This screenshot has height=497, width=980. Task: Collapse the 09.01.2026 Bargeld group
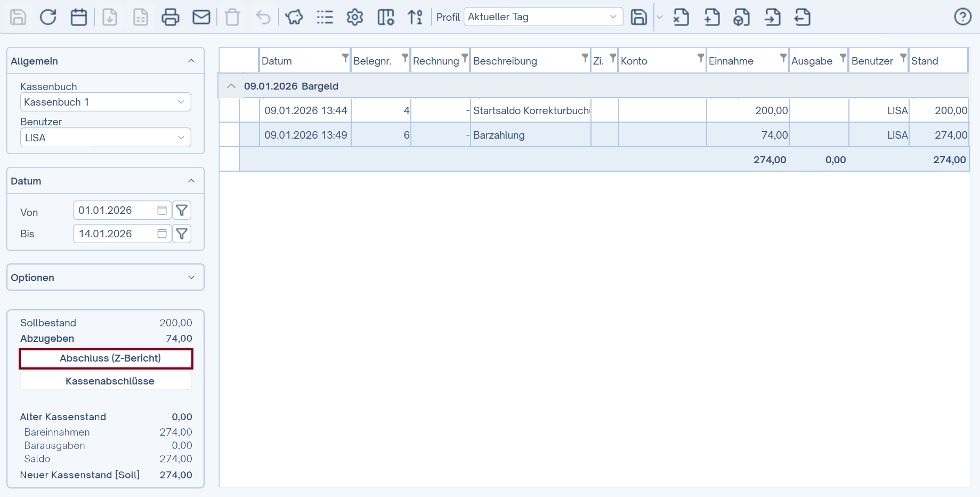[231, 86]
